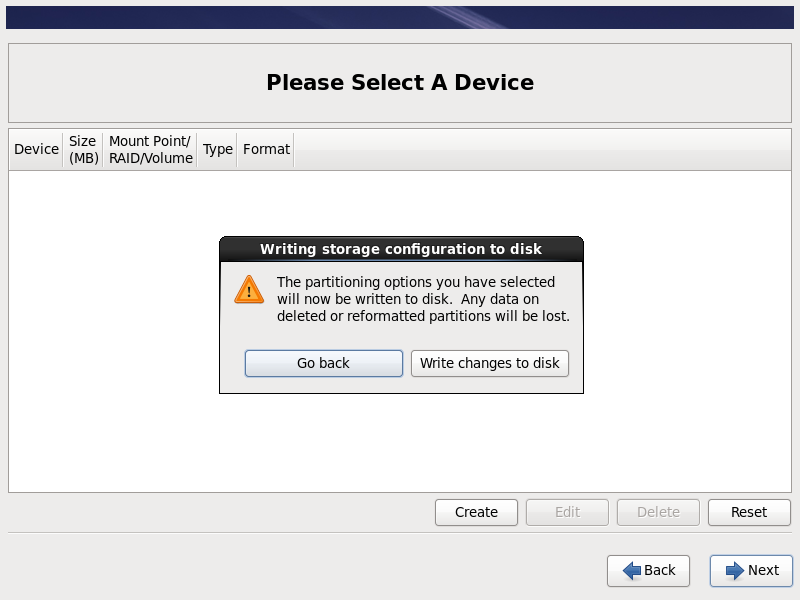The height and width of the screenshot is (600, 800).
Task: Click the Format column header
Action: (x=266, y=149)
